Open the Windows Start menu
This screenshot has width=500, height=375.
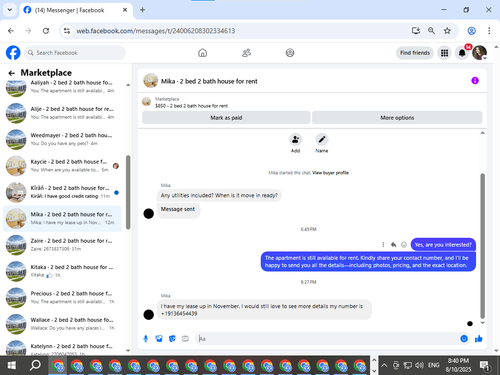tap(11, 365)
